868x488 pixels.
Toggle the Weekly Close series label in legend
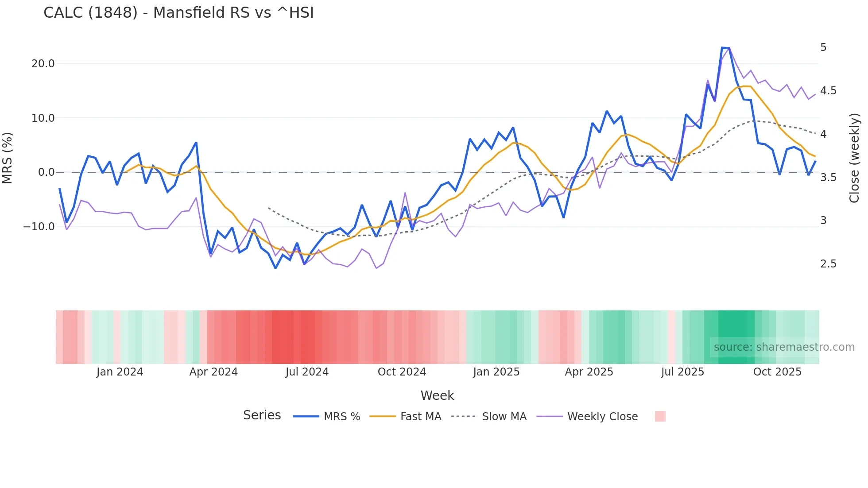[x=602, y=417]
